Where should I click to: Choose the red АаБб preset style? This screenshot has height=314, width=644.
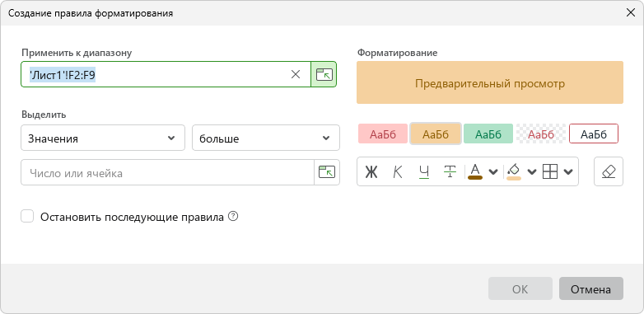pos(383,134)
